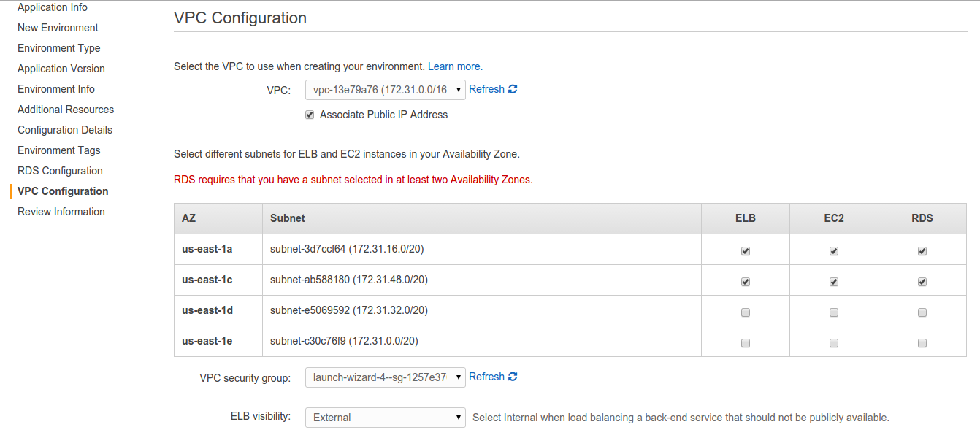Open Additional Resources step in sidebar

[x=66, y=109]
